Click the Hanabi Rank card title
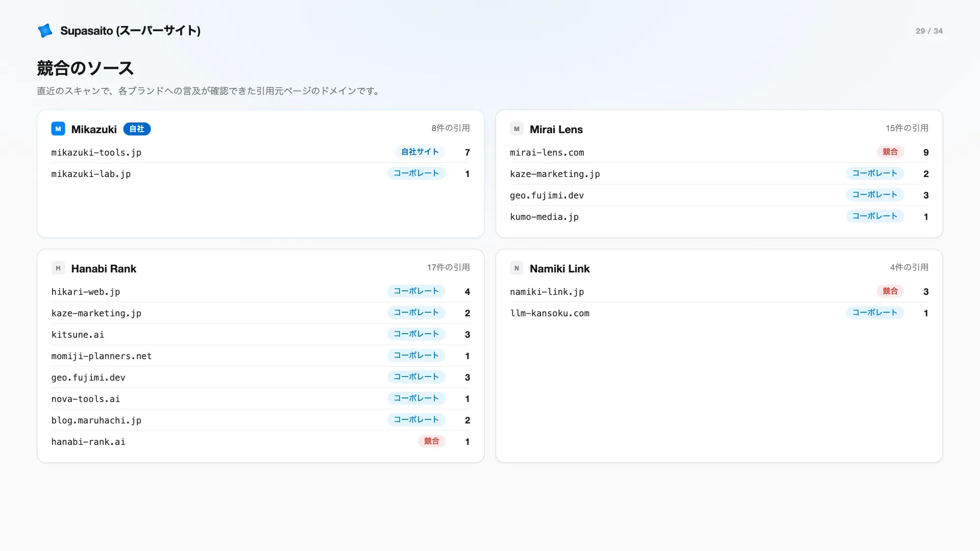The width and height of the screenshot is (980, 551). click(x=104, y=268)
